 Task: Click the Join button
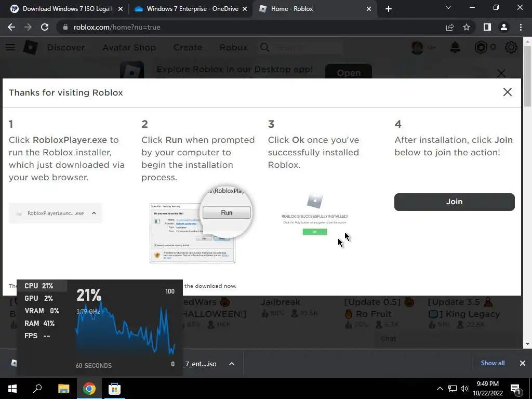pyautogui.click(x=454, y=202)
